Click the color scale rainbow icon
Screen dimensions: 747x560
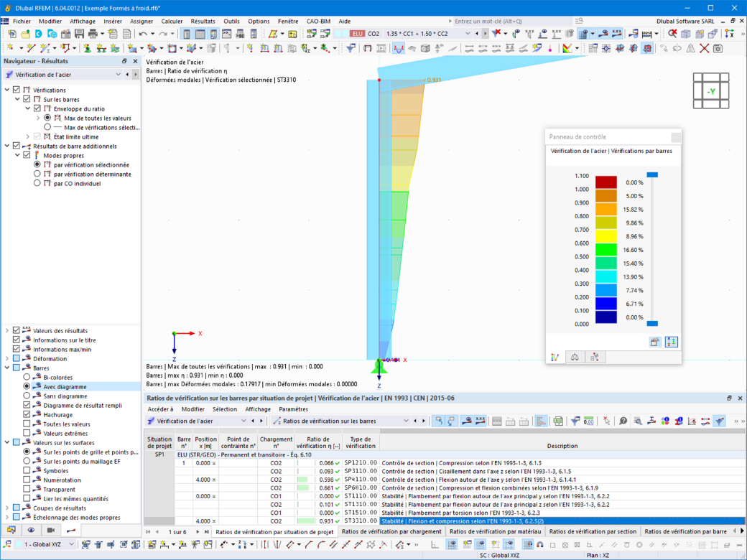click(x=567, y=48)
